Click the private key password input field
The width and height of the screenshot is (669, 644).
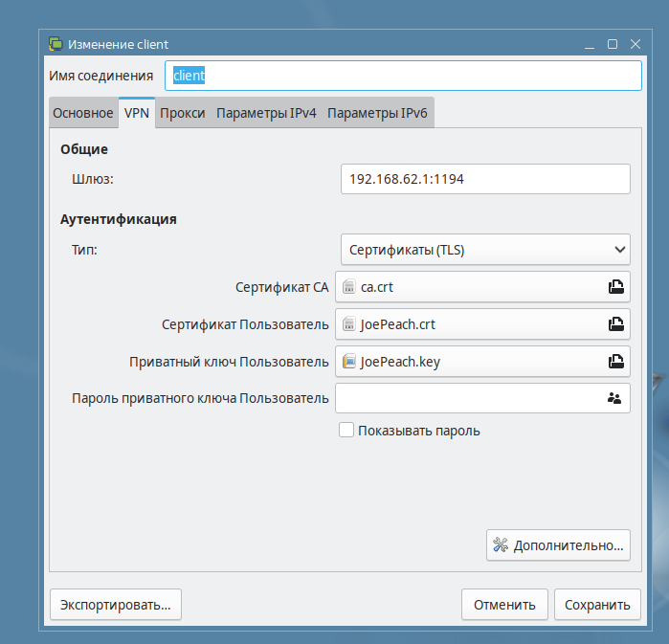pyautogui.click(x=482, y=398)
